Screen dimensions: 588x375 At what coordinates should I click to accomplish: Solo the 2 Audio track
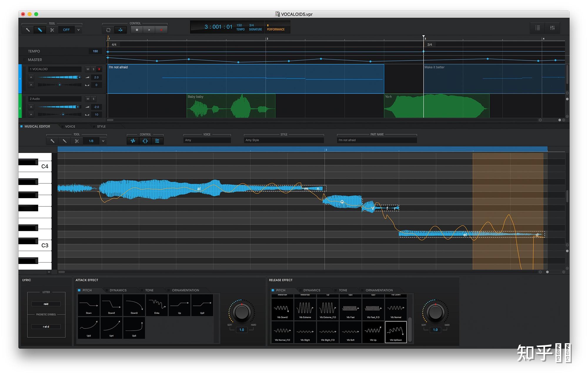(x=93, y=99)
